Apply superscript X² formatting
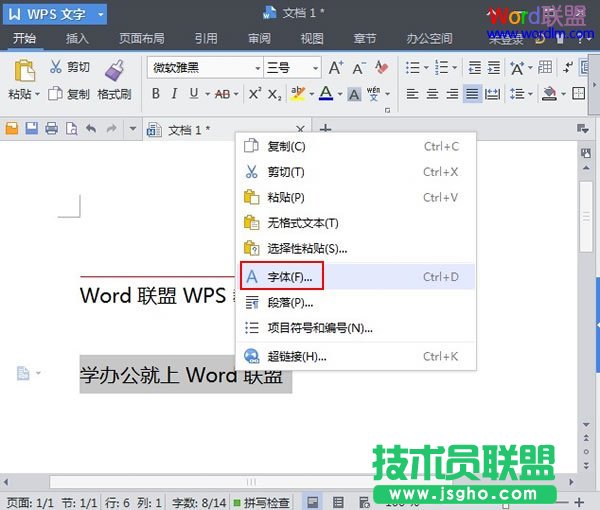600x510 pixels. [x=255, y=94]
